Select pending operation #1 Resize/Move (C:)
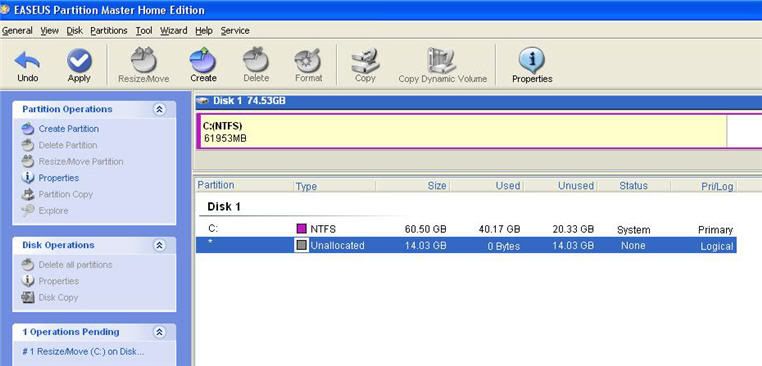This screenshot has width=762, height=366. (83, 351)
